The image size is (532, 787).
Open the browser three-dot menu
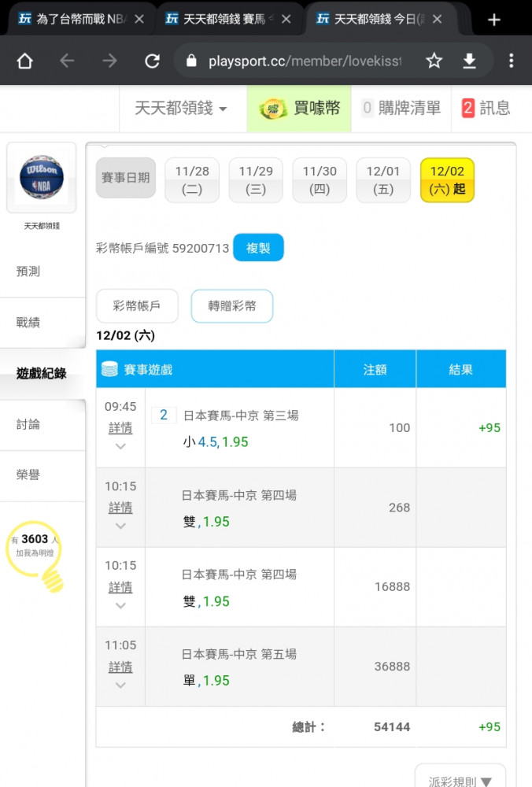511,61
